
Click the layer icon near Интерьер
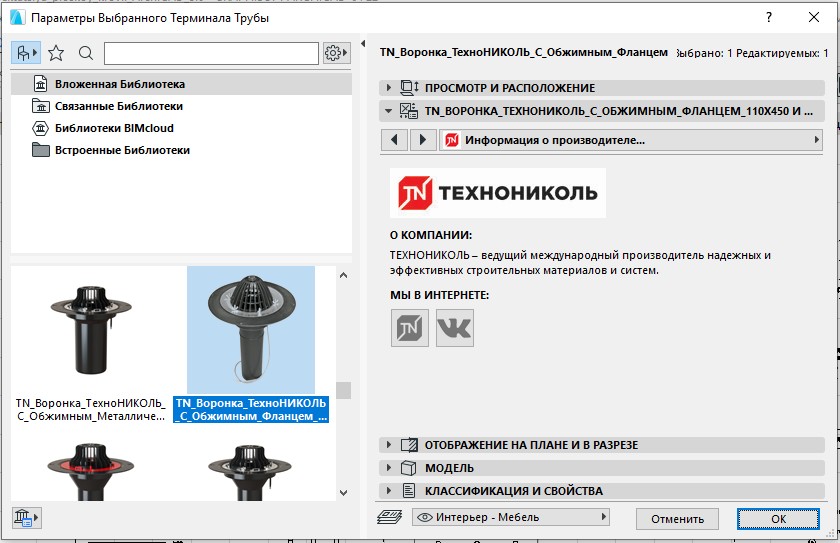click(x=389, y=517)
